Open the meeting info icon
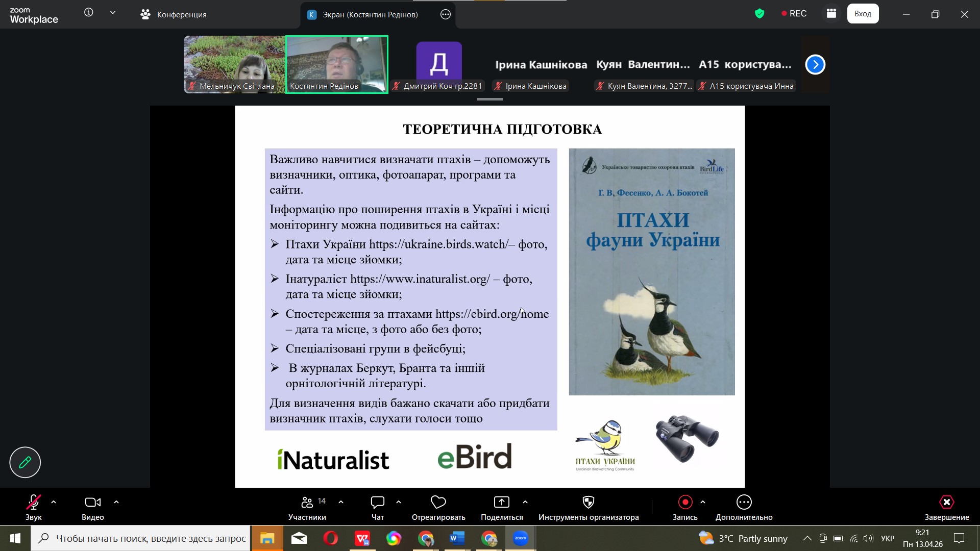This screenshot has height=551, width=980. coord(89,13)
